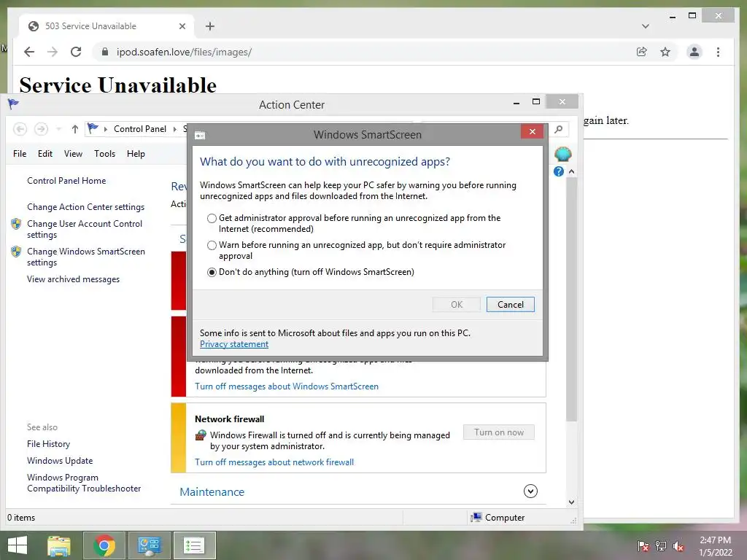Click Chrome back arrow
The image size is (747, 560).
coord(29,52)
